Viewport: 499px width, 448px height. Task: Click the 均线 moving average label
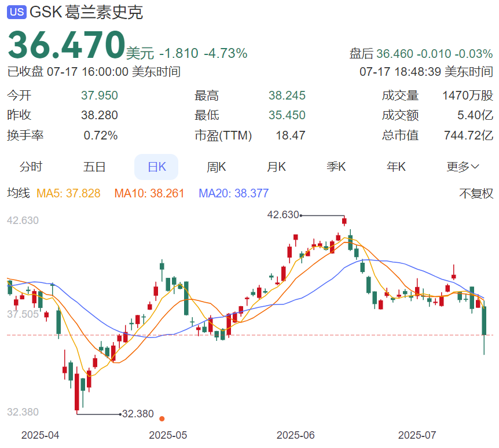(x=19, y=193)
